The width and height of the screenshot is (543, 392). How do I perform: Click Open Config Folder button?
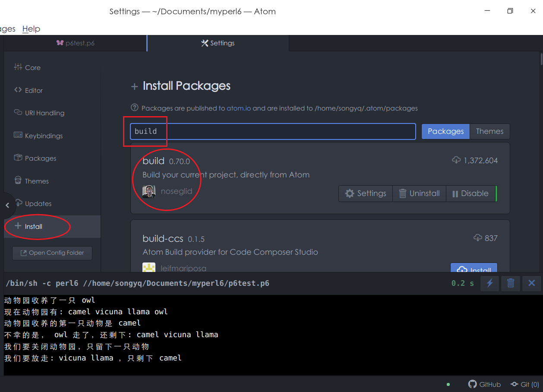(52, 253)
